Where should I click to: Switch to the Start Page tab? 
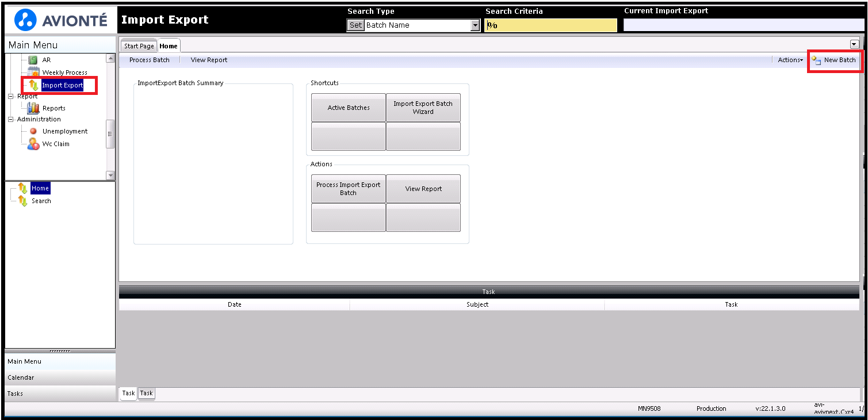[139, 46]
